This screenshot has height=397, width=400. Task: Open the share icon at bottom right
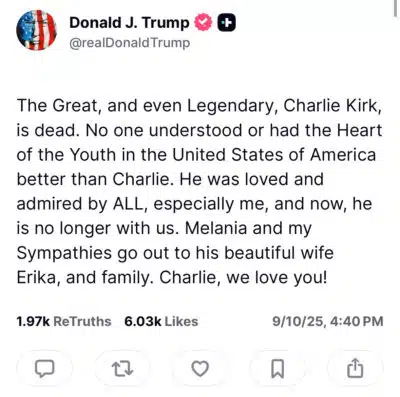(x=355, y=368)
